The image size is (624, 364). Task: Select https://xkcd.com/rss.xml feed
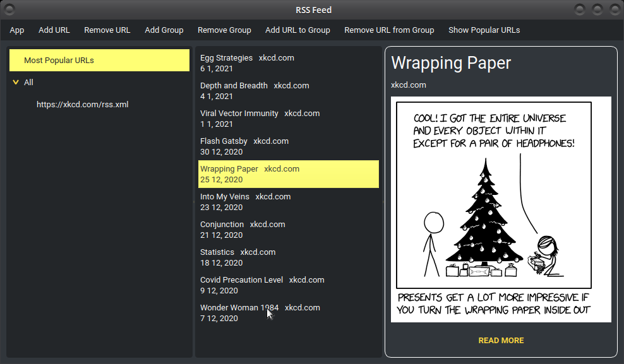[x=82, y=105]
